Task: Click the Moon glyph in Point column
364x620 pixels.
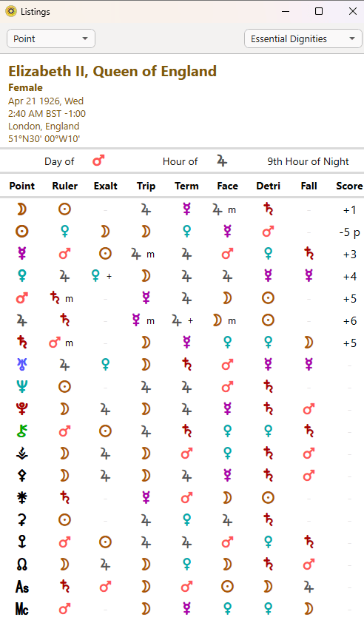Action: [x=21, y=209]
